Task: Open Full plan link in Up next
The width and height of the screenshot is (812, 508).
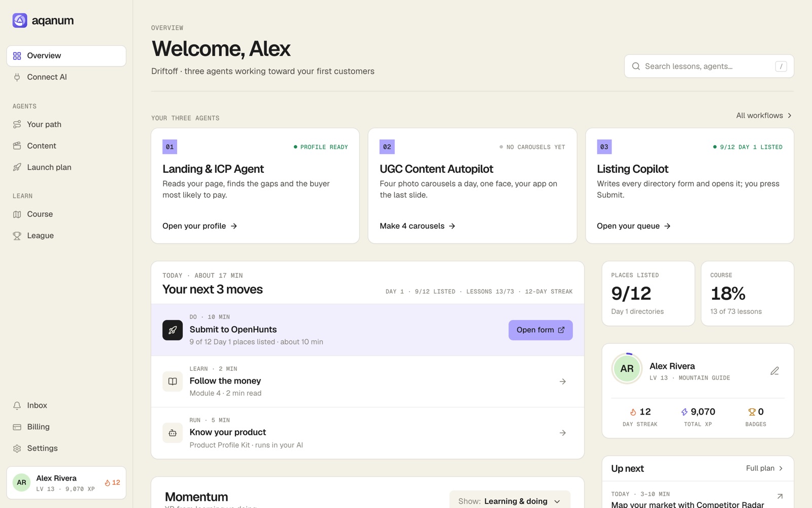Action: pos(765,468)
